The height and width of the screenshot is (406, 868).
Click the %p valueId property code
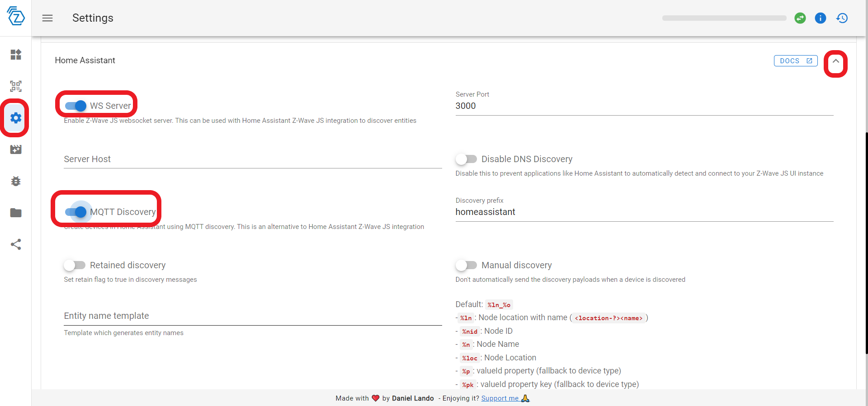(x=466, y=371)
